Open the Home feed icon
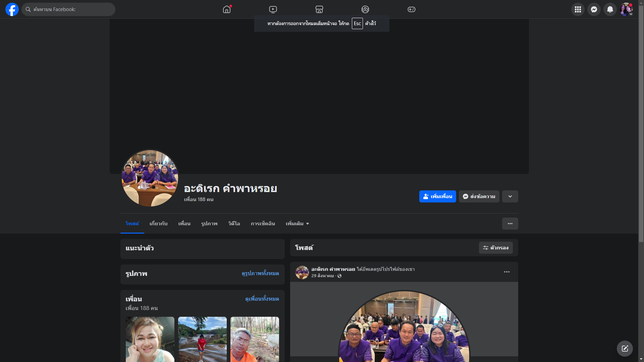 pos(227,9)
